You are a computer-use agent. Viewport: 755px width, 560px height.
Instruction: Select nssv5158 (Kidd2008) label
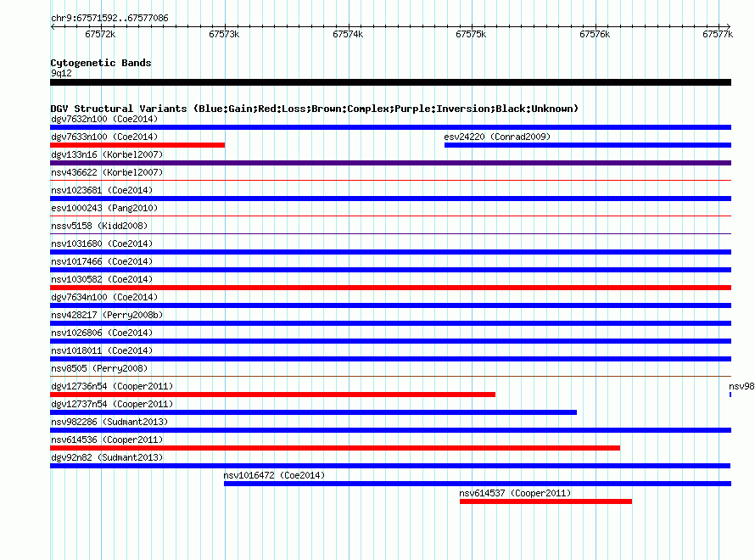99,226
